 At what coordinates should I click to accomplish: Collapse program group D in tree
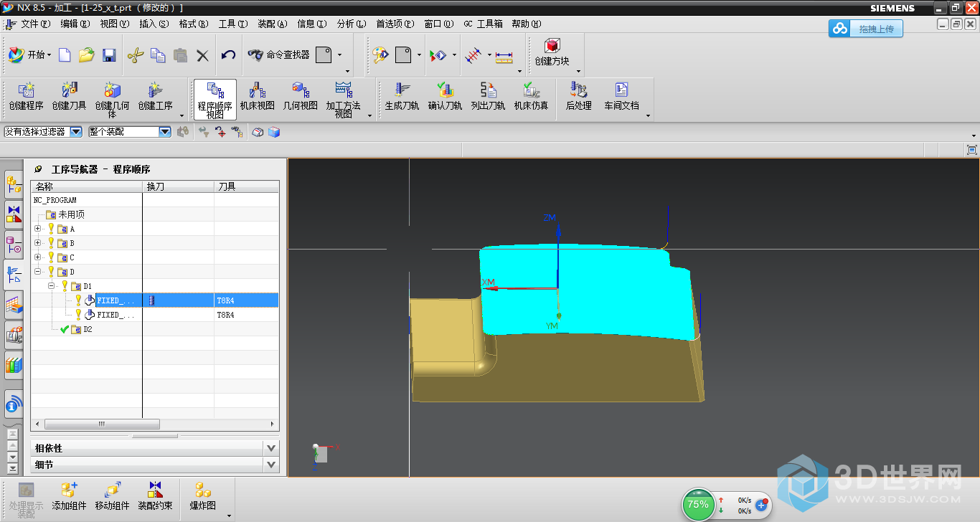[x=38, y=272]
